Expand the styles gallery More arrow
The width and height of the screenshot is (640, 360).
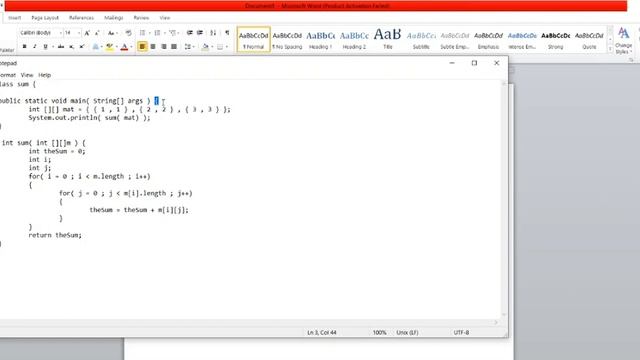pyautogui.click(x=610, y=49)
